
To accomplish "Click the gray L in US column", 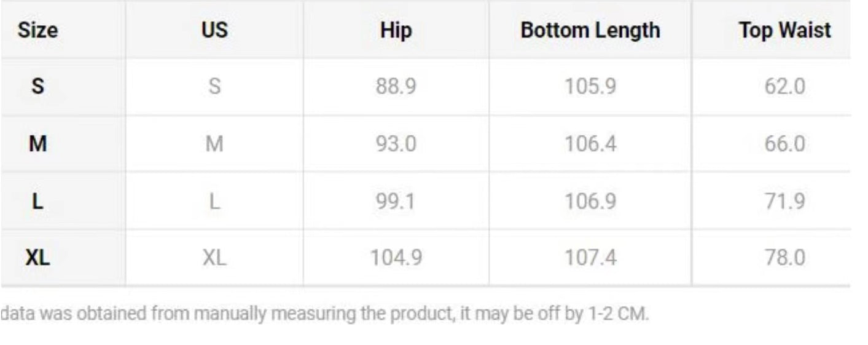I will (214, 201).
